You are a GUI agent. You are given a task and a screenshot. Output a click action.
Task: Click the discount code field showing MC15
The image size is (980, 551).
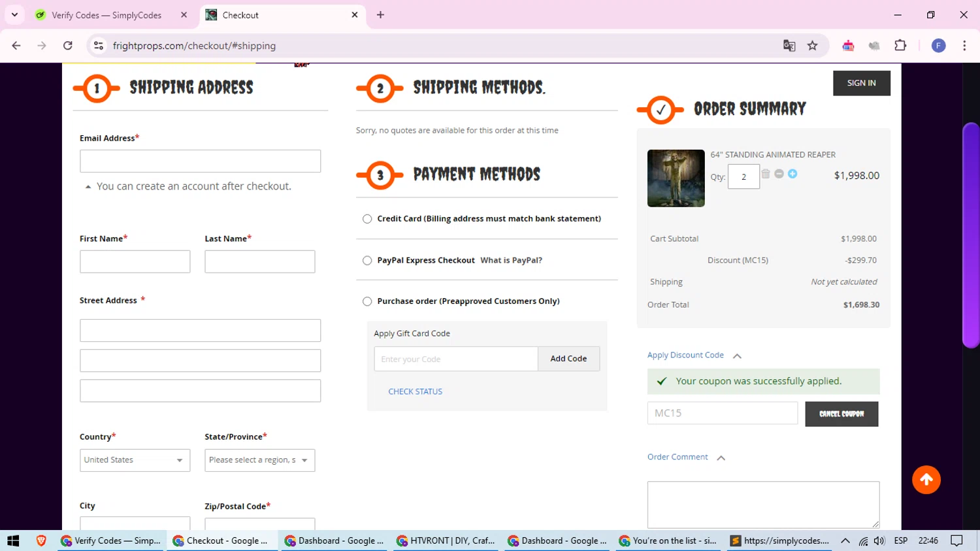click(x=723, y=413)
